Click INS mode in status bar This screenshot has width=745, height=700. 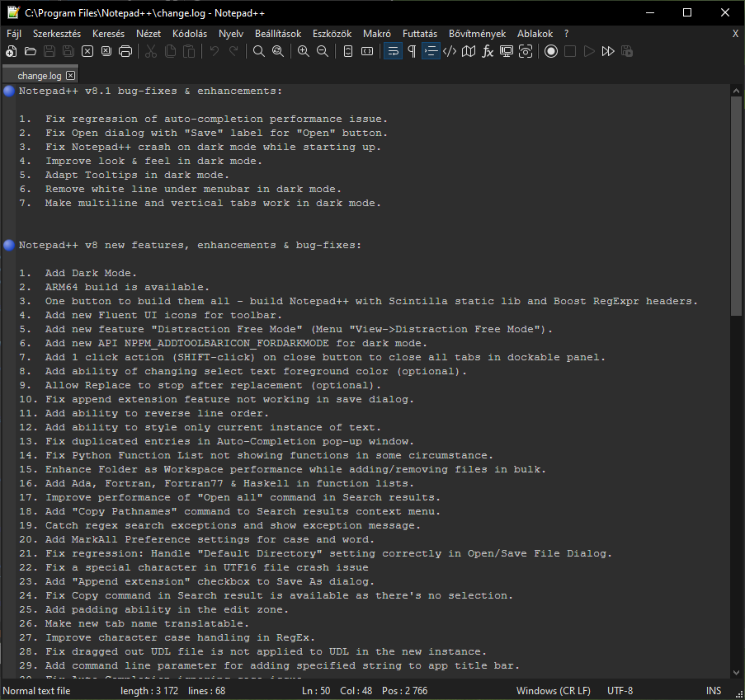coord(713,691)
